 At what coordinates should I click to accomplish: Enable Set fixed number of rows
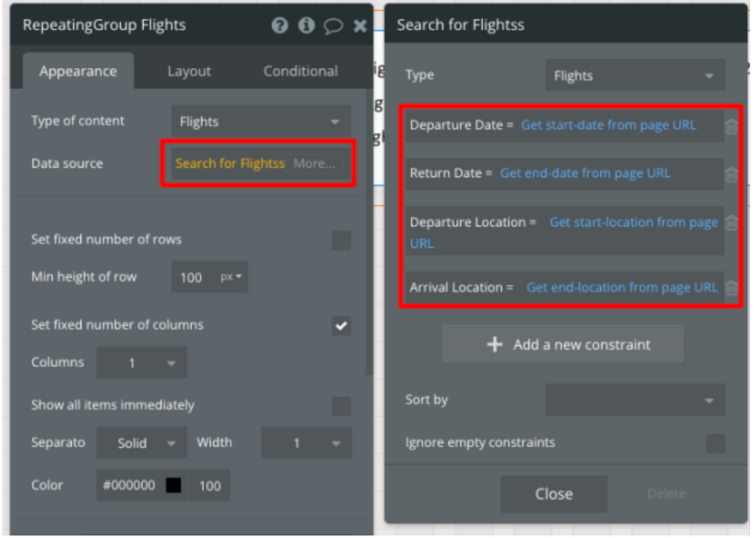coord(342,240)
